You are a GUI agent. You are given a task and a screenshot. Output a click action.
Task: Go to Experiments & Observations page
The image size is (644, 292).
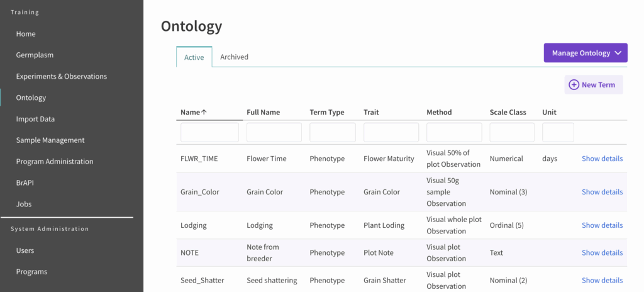coord(62,77)
